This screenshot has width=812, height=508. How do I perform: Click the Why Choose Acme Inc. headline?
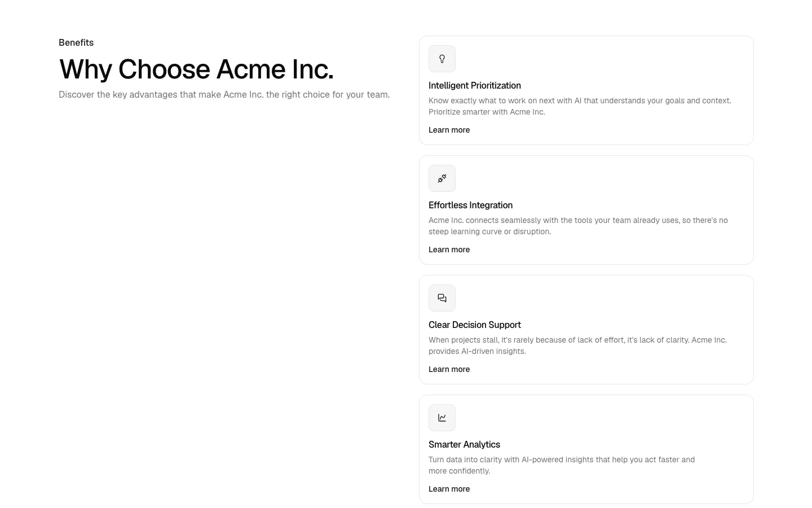(x=196, y=69)
